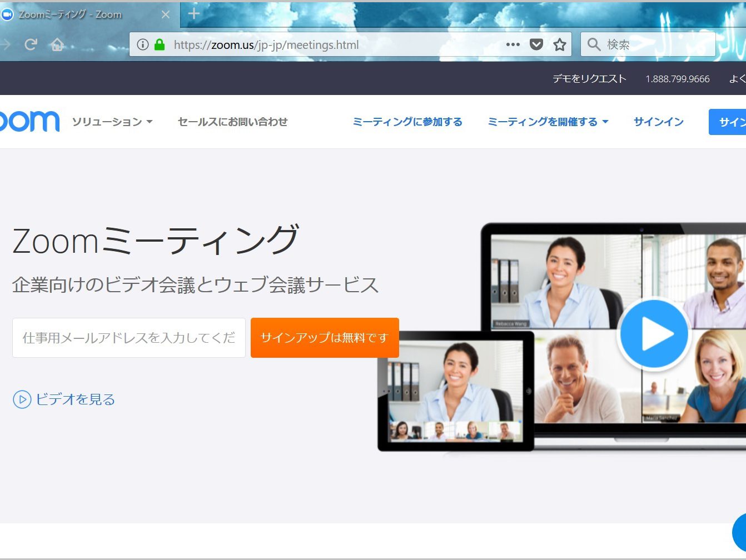The width and height of the screenshot is (746, 560).
Task: Click the blue chat bubble at bottom right
Action: pos(739,532)
